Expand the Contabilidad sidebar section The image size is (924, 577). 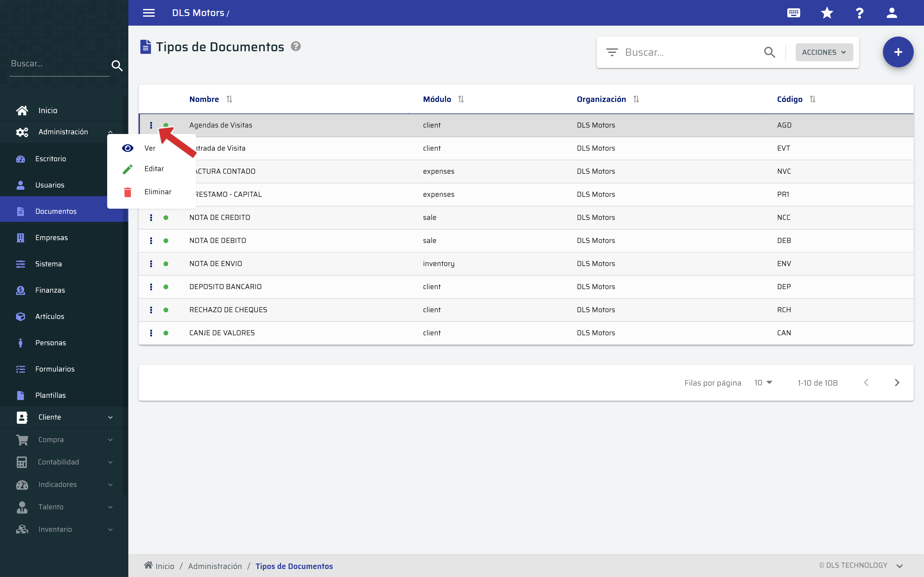click(x=58, y=462)
